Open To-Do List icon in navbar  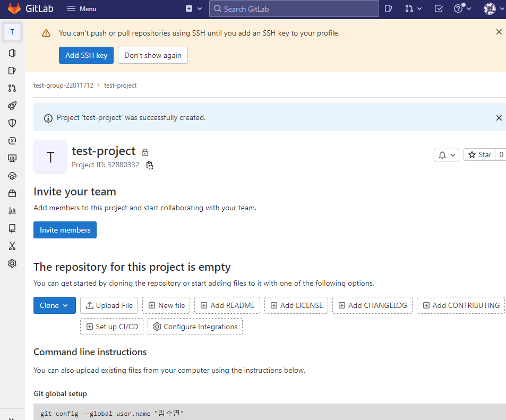439,8
